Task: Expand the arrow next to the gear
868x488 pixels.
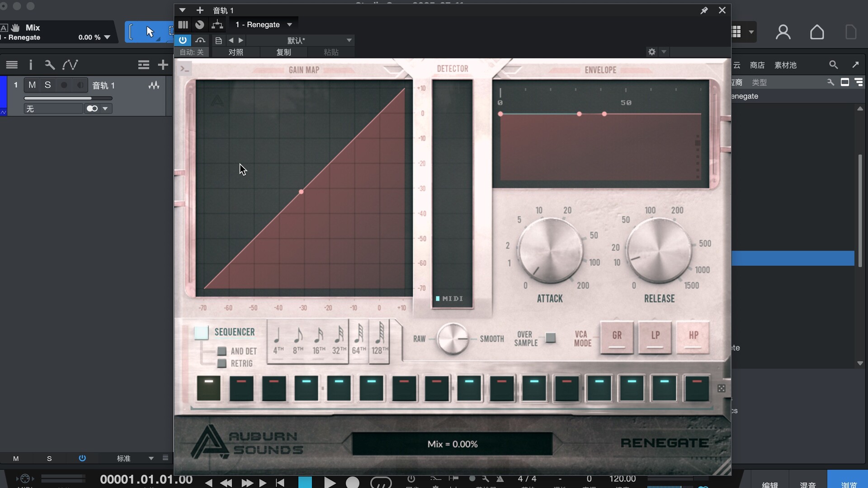Action: point(664,52)
